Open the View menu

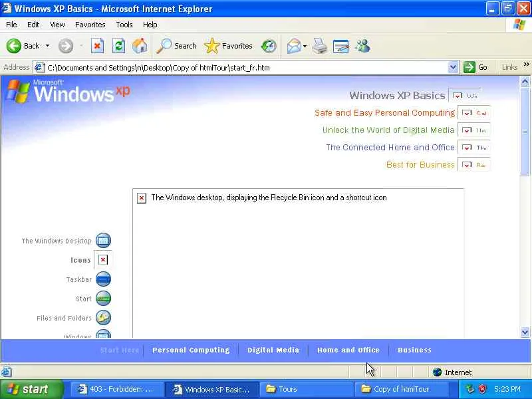click(x=57, y=25)
